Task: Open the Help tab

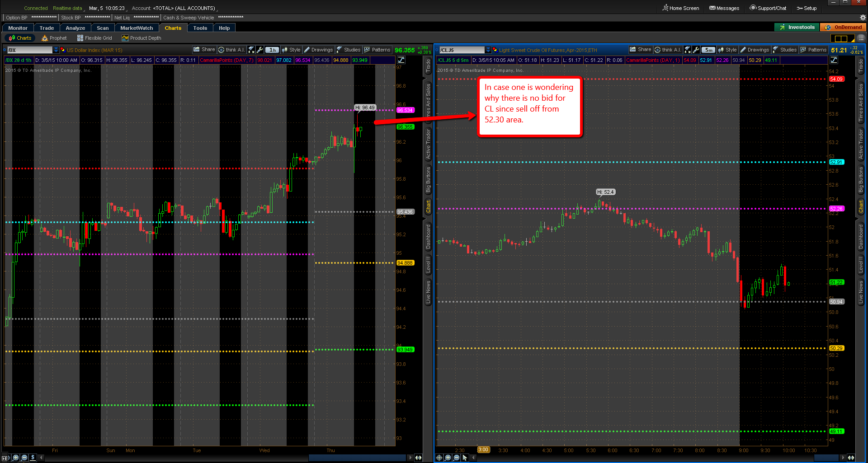Action: pos(224,28)
